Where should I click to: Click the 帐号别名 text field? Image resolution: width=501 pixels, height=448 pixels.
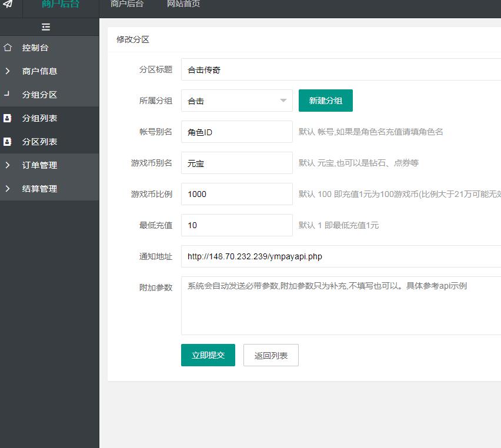(236, 132)
